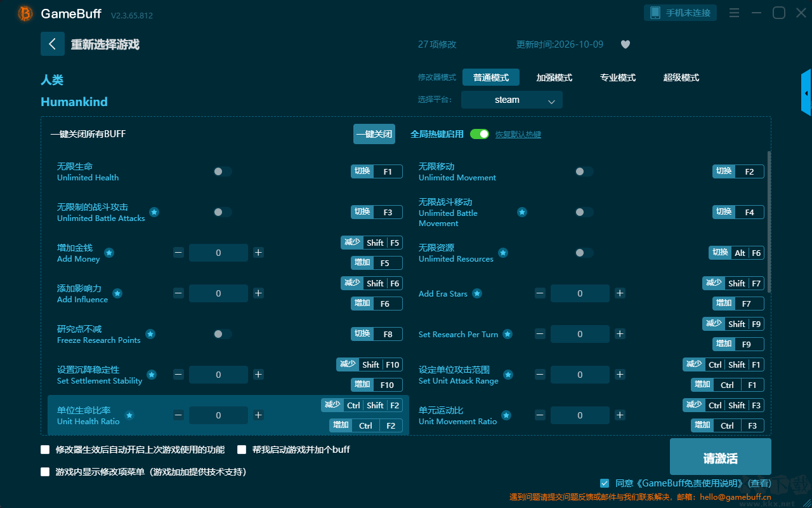This screenshot has height=508, width=812.
Task: Click star icon next to Freeze Research Points
Action: pyautogui.click(x=150, y=334)
